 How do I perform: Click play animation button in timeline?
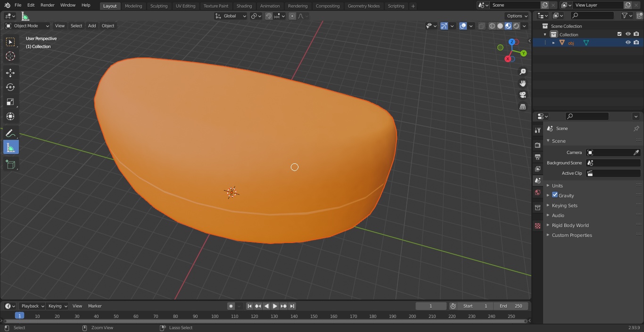pos(275,306)
